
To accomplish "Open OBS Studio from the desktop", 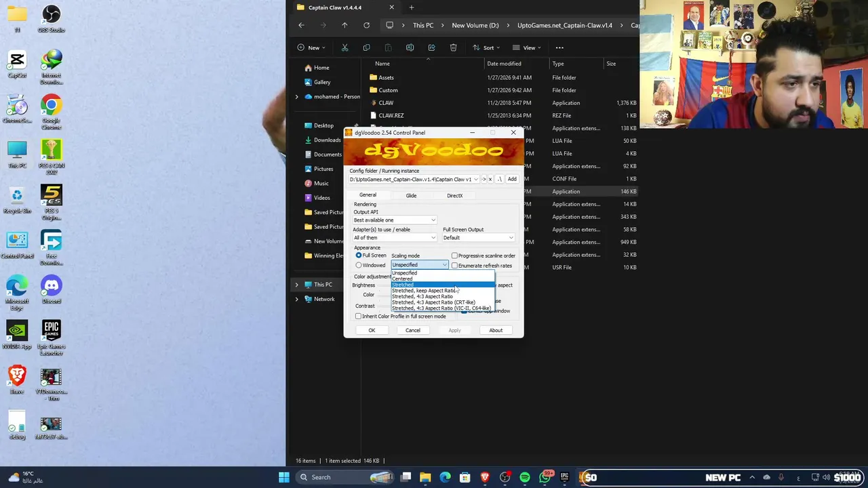I will pyautogui.click(x=51, y=18).
